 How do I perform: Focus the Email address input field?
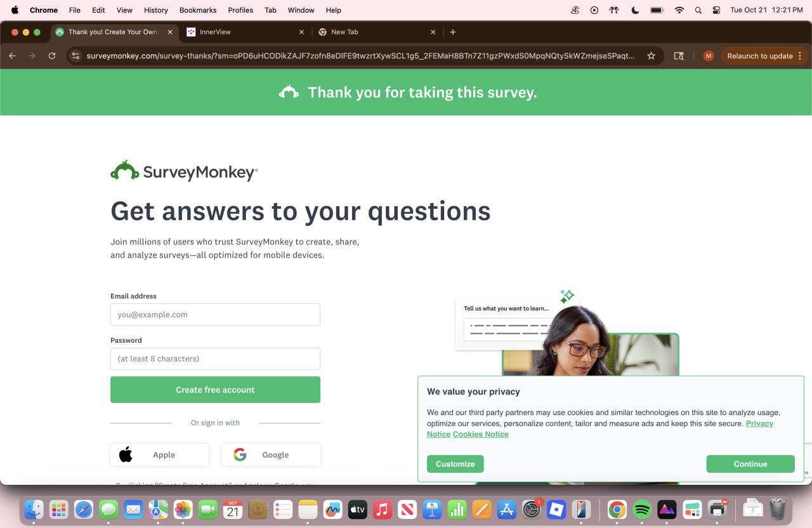[215, 314]
